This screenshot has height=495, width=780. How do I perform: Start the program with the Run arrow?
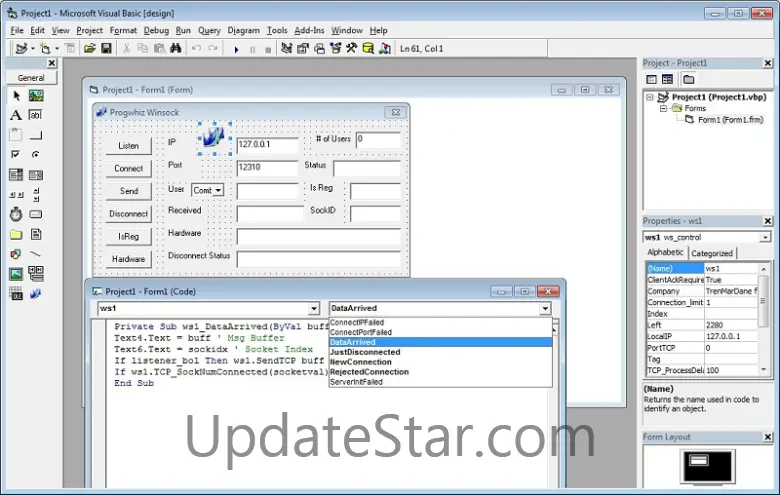click(237, 49)
